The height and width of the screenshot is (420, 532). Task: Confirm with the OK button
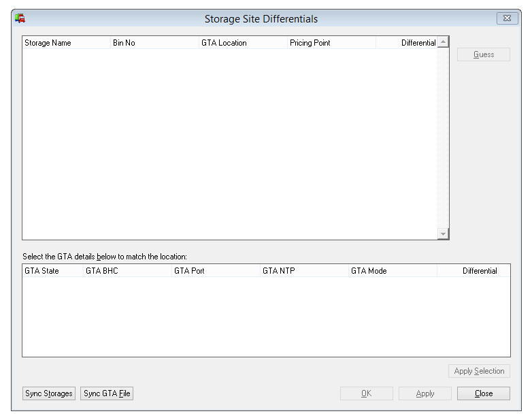(366, 393)
